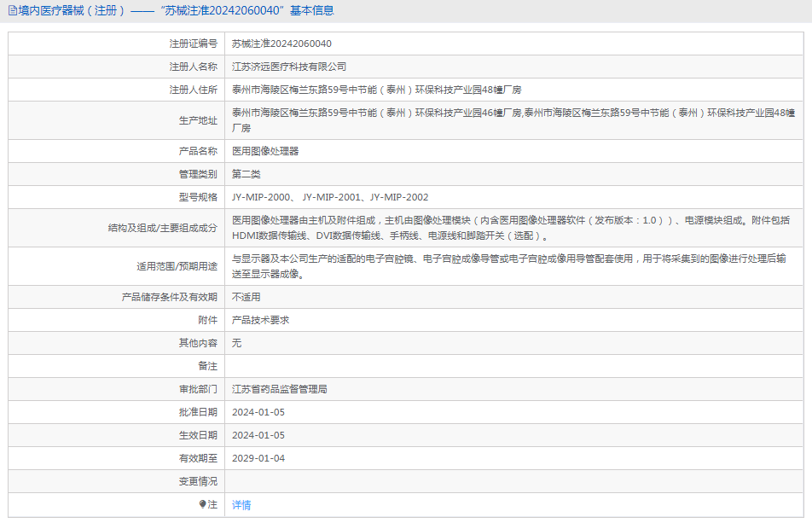Select the 注册人住所 address value

point(376,90)
